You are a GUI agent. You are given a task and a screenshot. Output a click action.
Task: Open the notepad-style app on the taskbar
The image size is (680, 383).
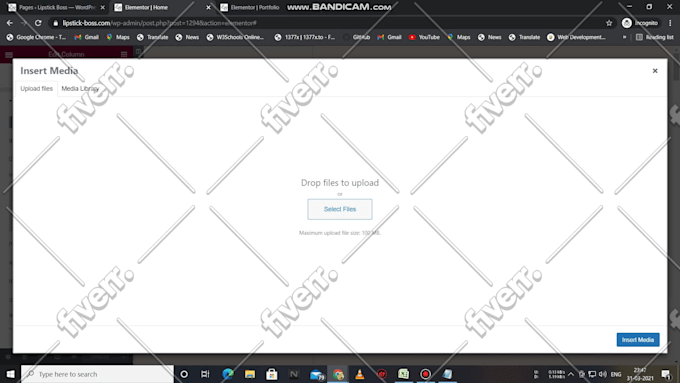click(x=447, y=374)
